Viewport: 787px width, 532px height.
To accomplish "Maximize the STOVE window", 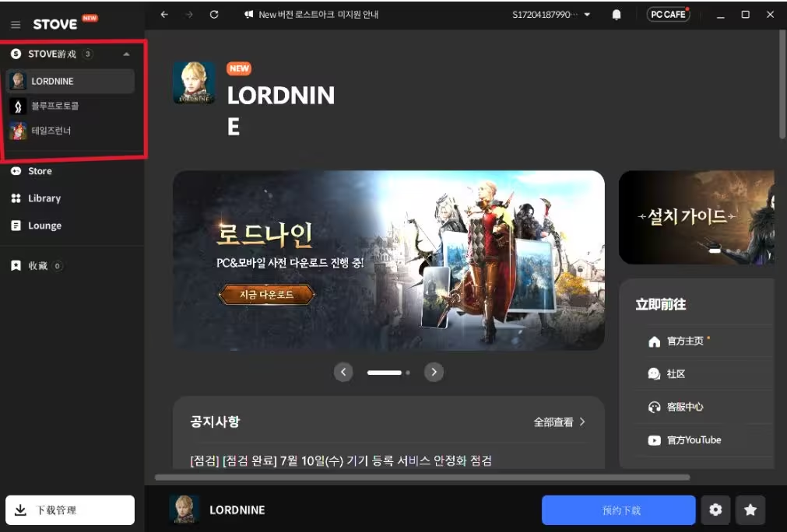I will [x=745, y=15].
